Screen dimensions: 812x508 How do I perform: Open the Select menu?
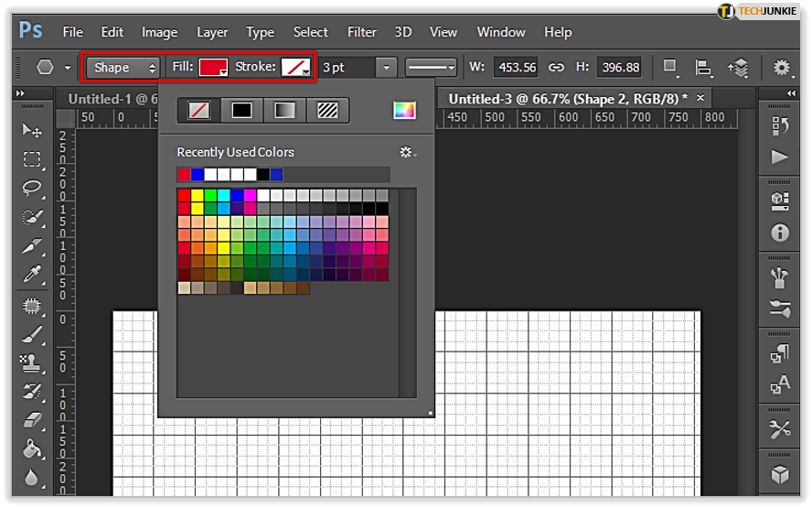pyautogui.click(x=311, y=32)
